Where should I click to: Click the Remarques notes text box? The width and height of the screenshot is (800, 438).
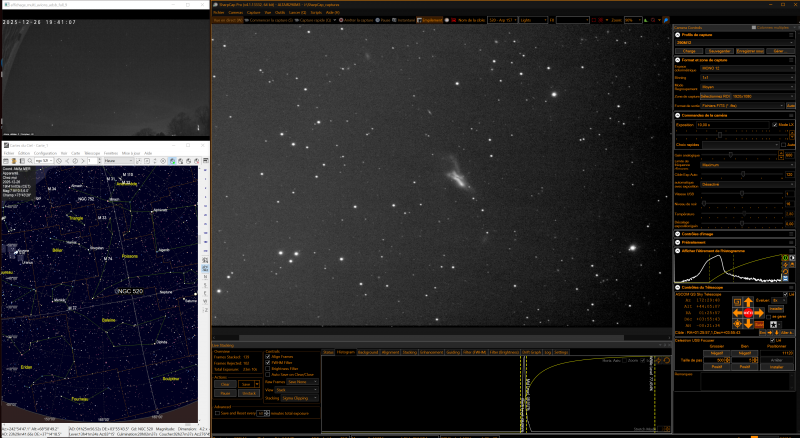pyautogui.click(x=747, y=381)
